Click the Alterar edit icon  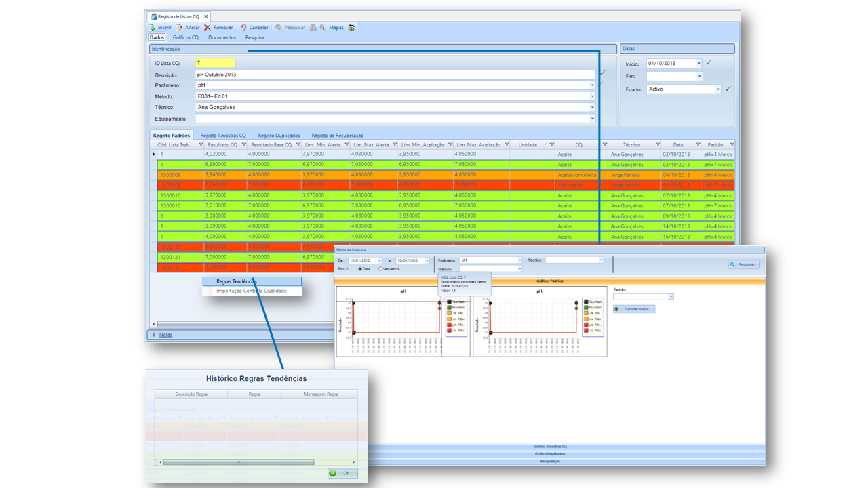(x=179, y=28)
